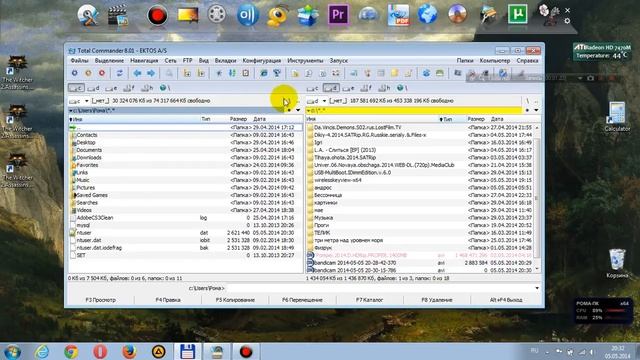This screenshot has height=360, width=640.
Task: Click the right panel vertical scrollbar
Action: [537, 198]
